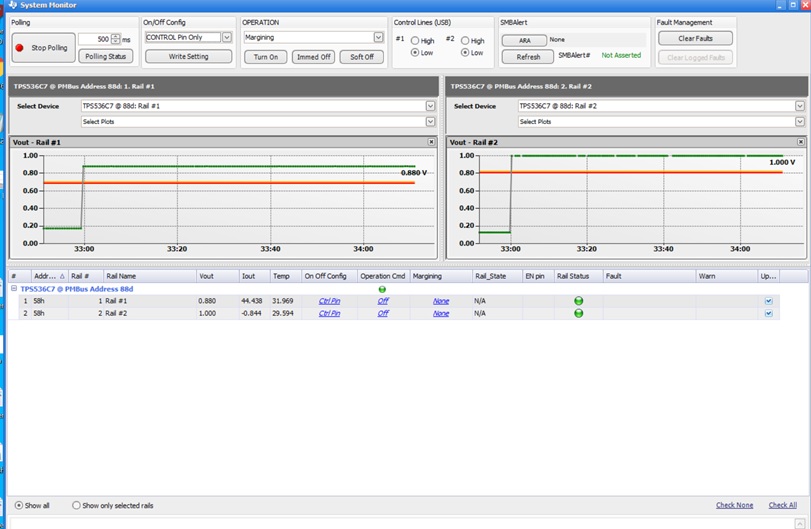Toggle the update checkbox for Rail #1

pos(768,301)
